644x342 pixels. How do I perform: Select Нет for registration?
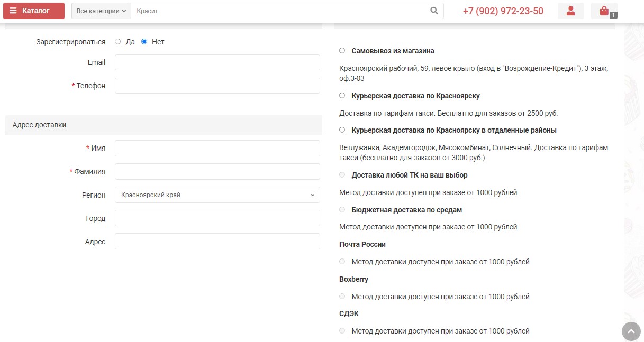click(144, 42)
